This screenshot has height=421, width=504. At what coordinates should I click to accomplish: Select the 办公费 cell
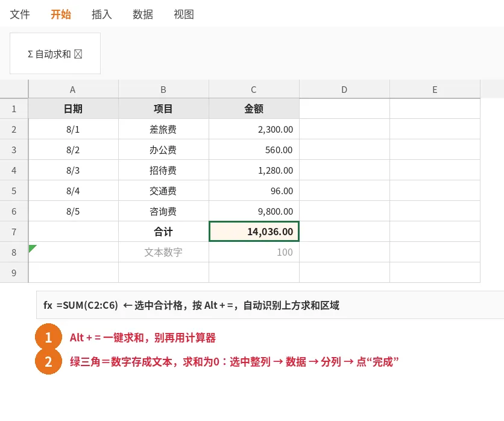pos(163,150)
